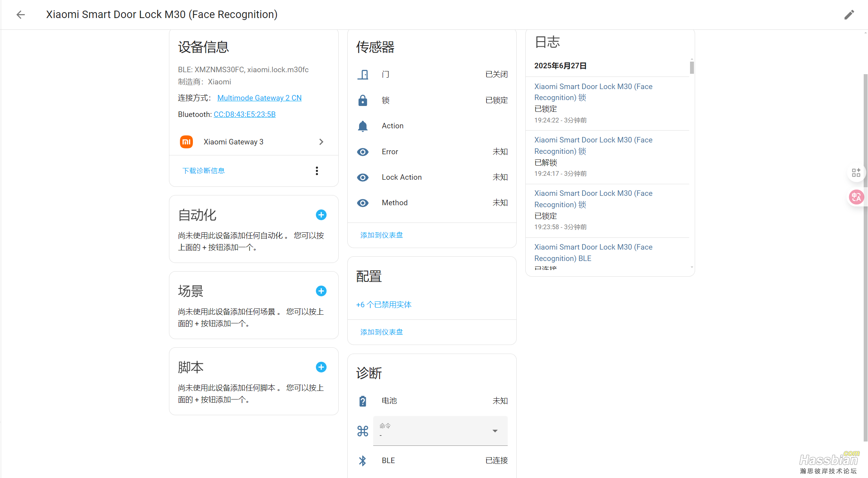Click the log date 2025年6月27日
The image size is (868, 478).
tap(560, 66)
